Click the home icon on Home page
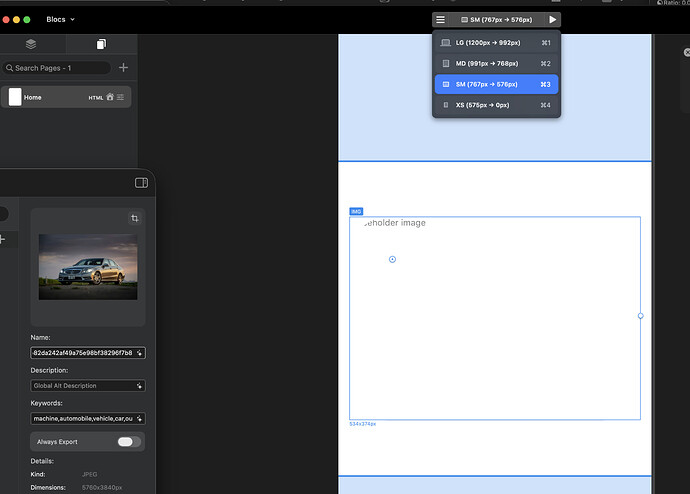690x494 pixels. tap(110, 97)
